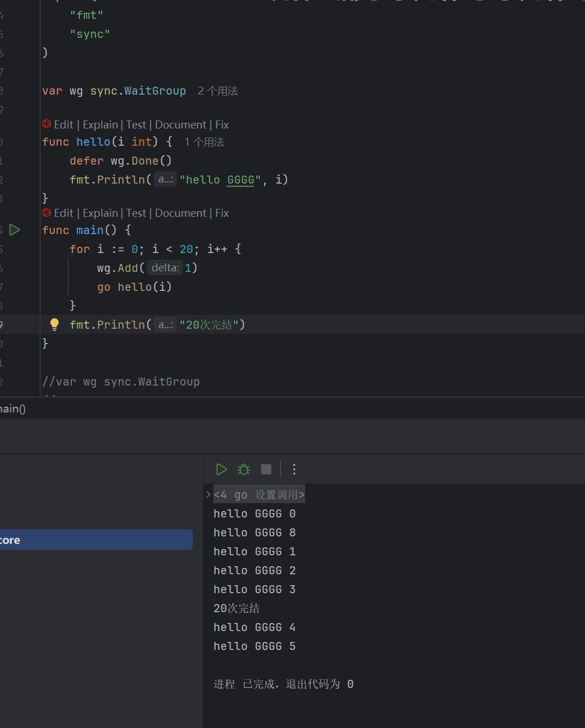This screenshot has height=728, width=585.
Task: Click 'Explain' above the hello function
Action: [x=100, y=124]
